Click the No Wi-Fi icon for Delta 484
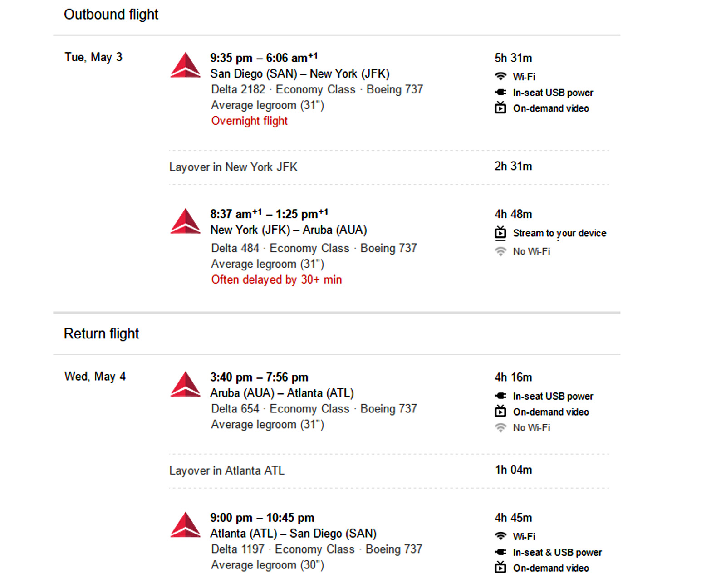 [500, 251]
